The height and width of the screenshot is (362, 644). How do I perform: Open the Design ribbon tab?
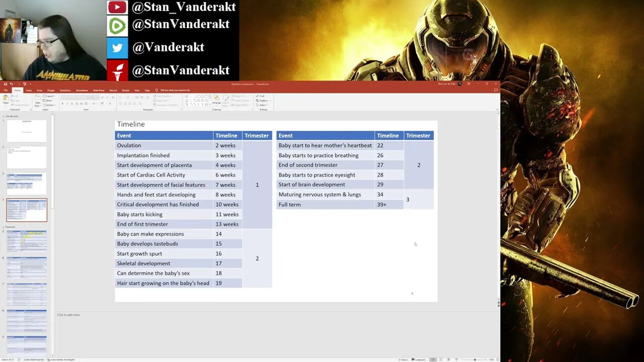(51, 90)
